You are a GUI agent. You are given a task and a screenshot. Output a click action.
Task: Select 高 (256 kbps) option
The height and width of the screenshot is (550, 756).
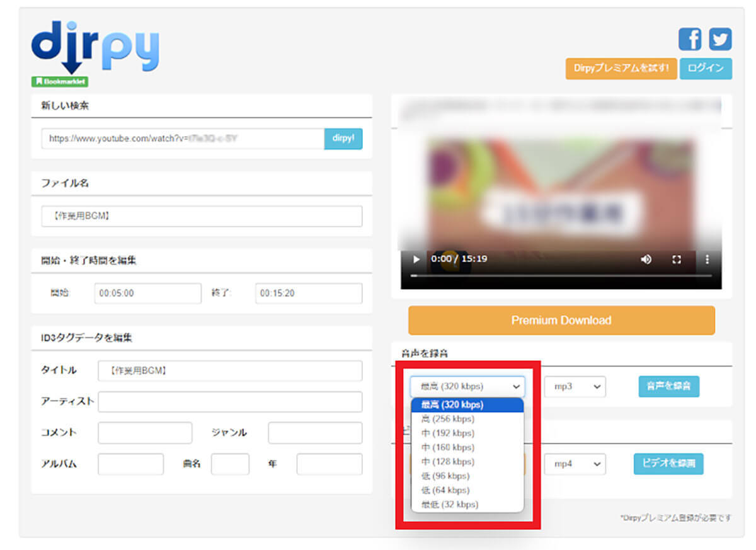[467, 419]
